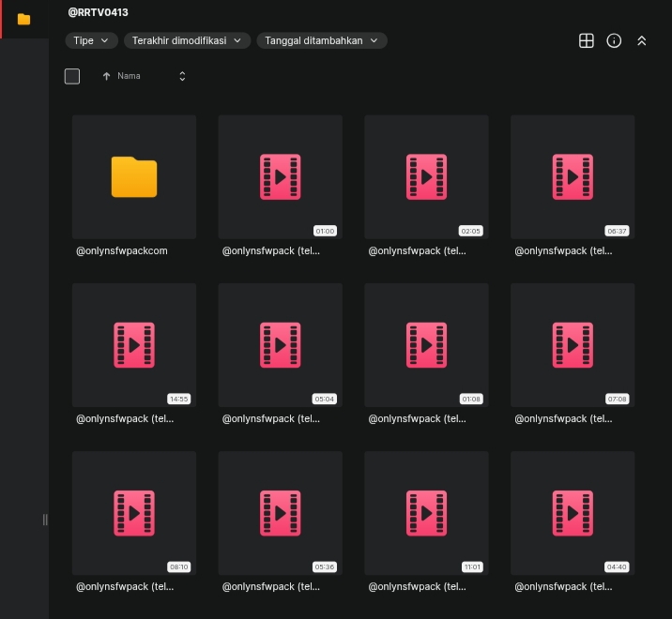Collapse the toolbar with double-chevron icon
Image resolution: width=672 pixels, height=619 pixels.
(x=641, y=40)
